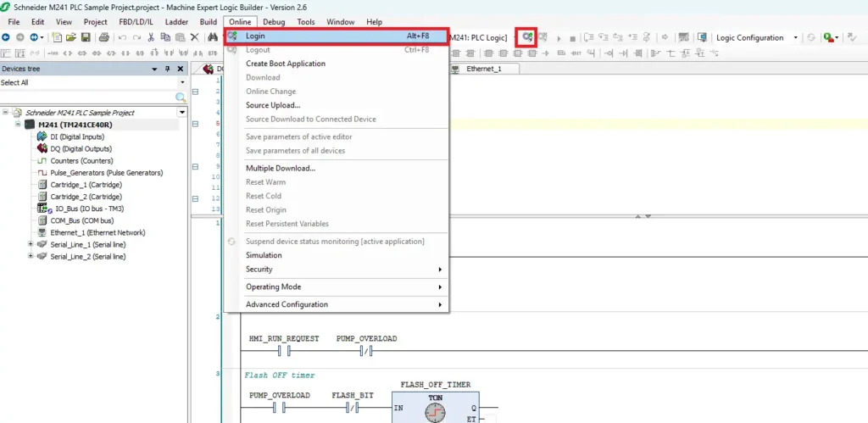Screen dimensions: 868x423
Task: Click the Stop square icon
Action: tap(572, 38)
